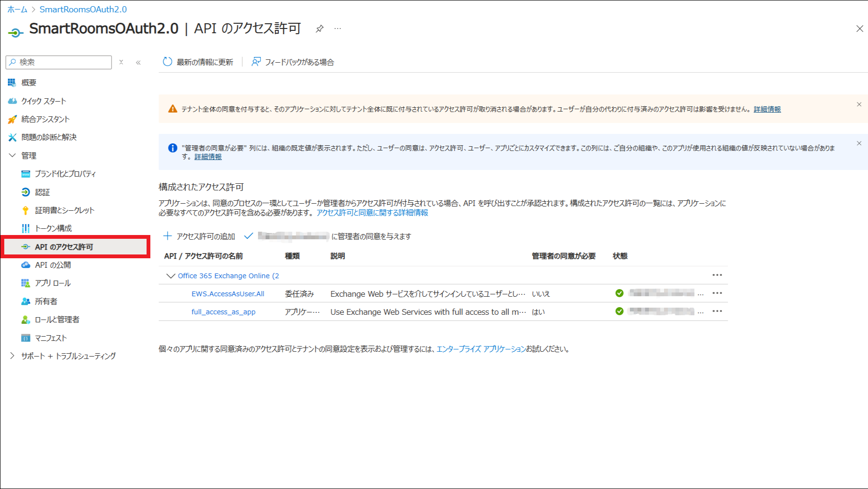Collapse the 管理 section in sidebar
The width and height of the screenshot is (868, 489).
(x=12, y=156)
